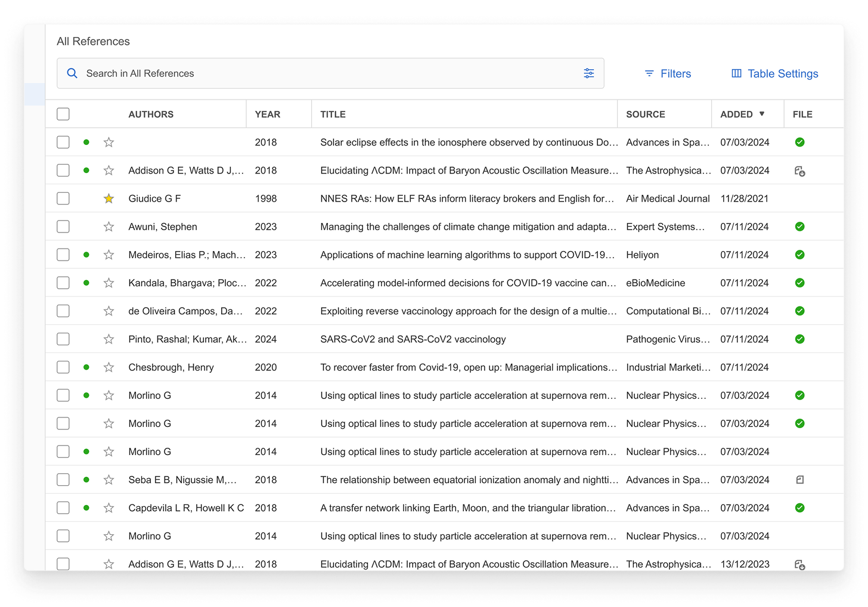Star the Capdevila L R reference
This screenshot has width=868, height=607.
point(108,508)
